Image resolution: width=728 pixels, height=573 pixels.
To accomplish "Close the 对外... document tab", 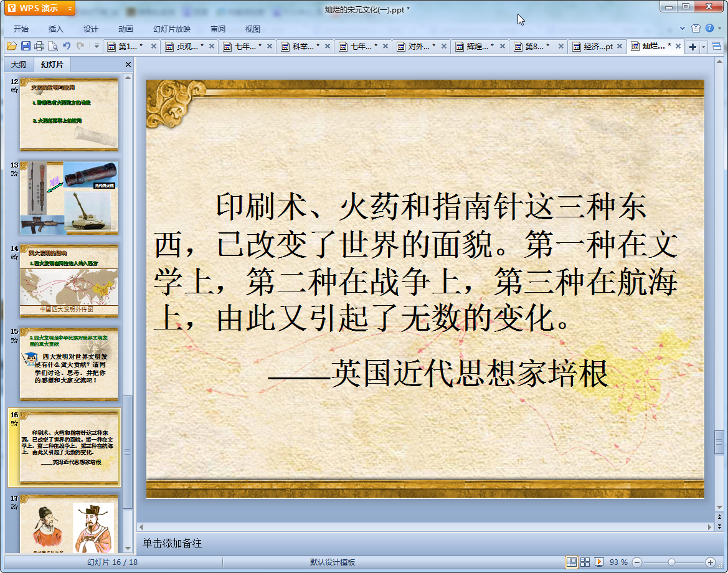I will click(444, 47).
